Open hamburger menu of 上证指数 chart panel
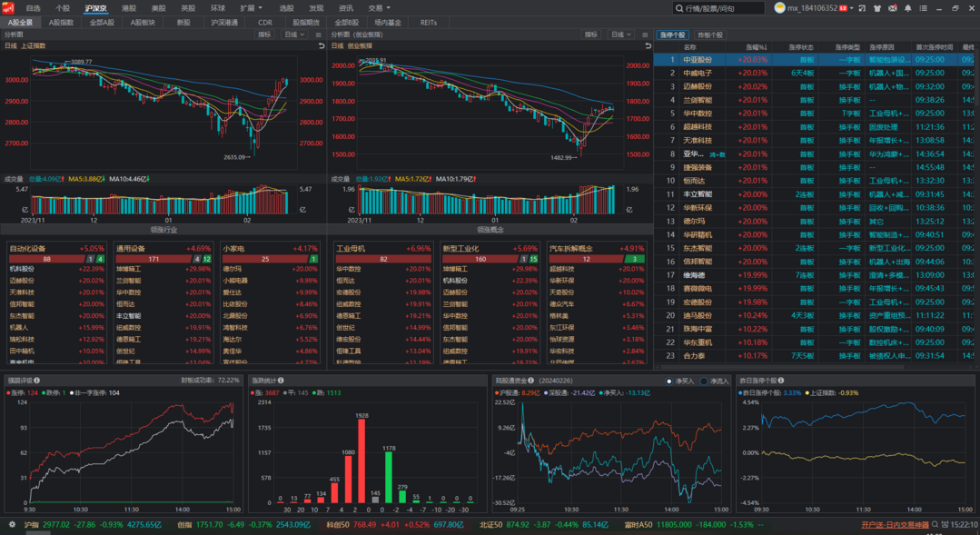This screenshot has height=535, width=980. tap(318, 35)
